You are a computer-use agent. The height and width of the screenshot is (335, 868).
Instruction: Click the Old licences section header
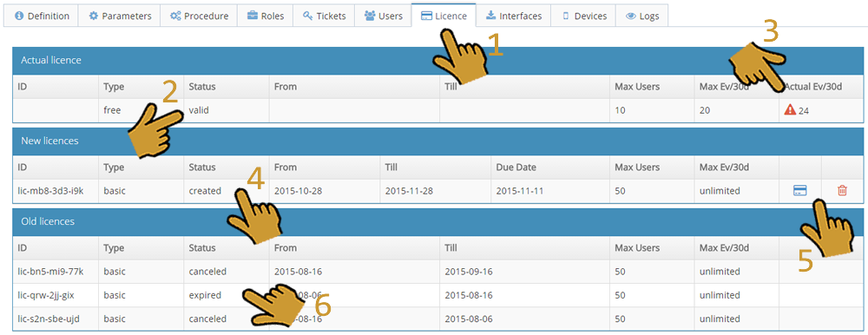[x=437, y=221]
